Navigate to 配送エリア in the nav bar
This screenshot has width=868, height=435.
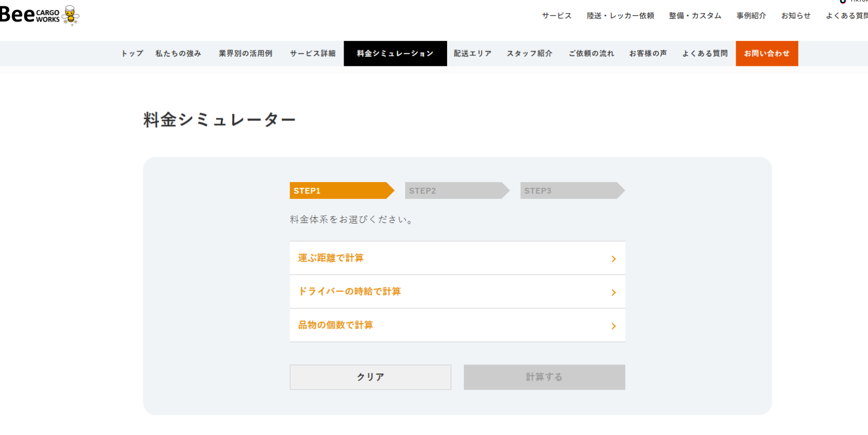[472, 54]
